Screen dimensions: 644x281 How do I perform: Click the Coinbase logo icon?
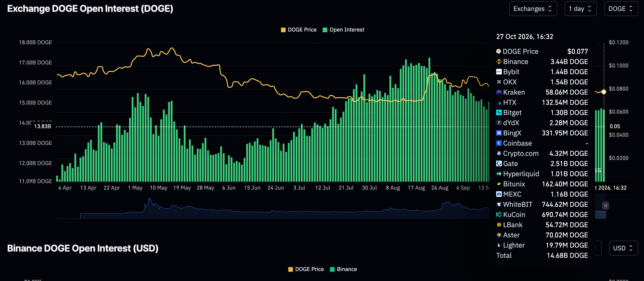(499, 143)
